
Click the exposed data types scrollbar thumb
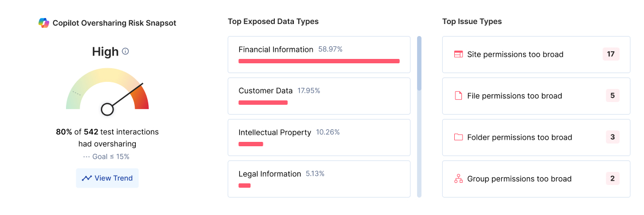[x=419, y=63]
